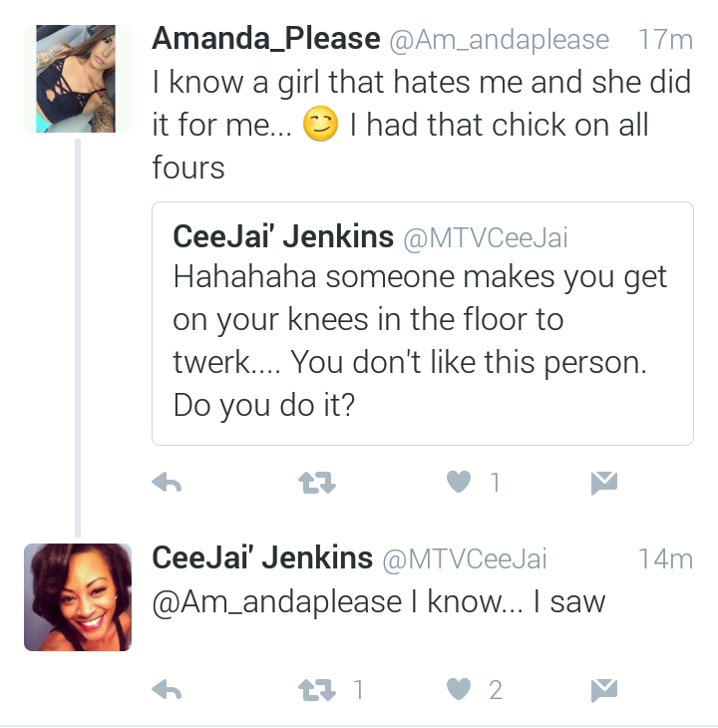
Task: Open @MTVCeeJai handle in quoted tweet
Action: (486, 238)
